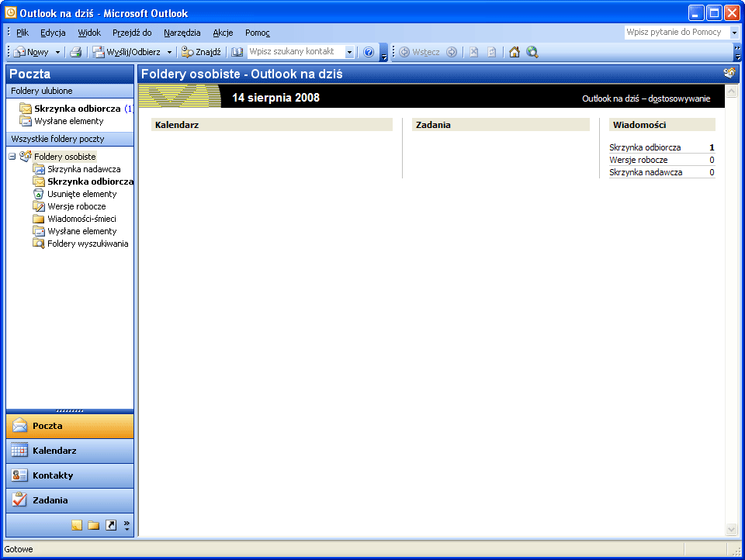This screenshot has width=745, height=560.
Task: Click the Outlook icon in title bar
Action: click(x=10, y=13)
